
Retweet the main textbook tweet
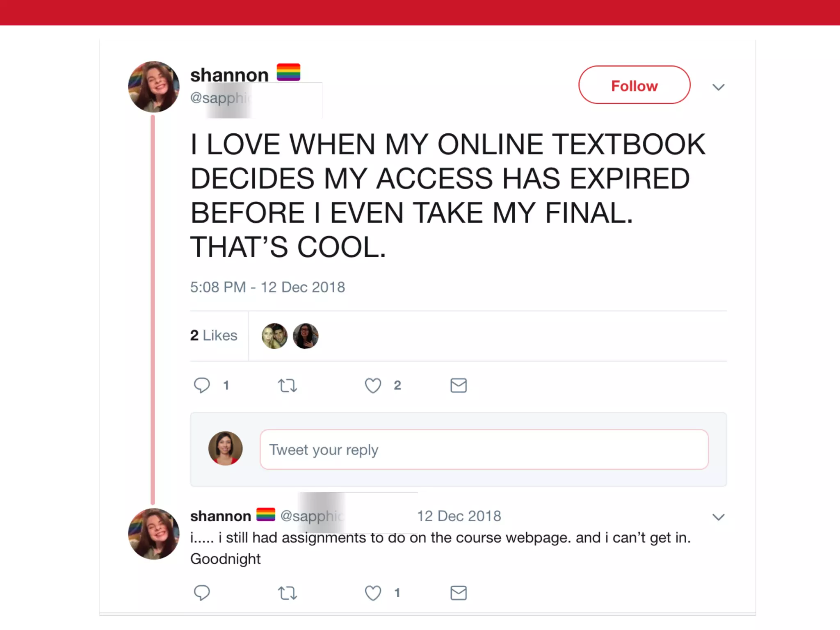coord(287,386)
